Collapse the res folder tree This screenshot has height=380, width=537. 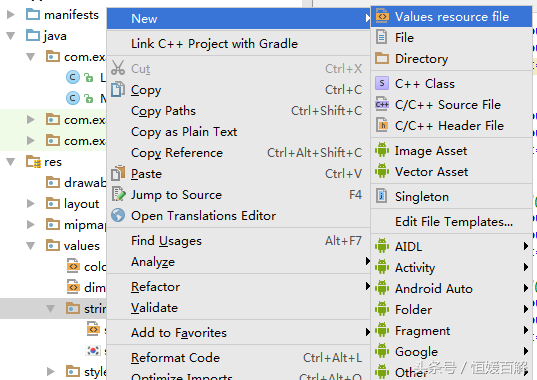pyautogui.click(x=11, y=161)
